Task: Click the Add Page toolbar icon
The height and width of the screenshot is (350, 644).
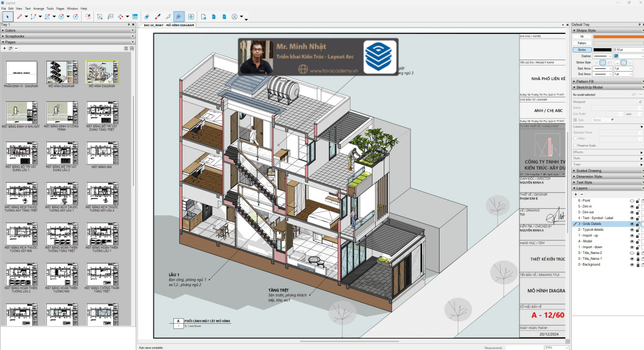Action: click(x=203, y=17)
